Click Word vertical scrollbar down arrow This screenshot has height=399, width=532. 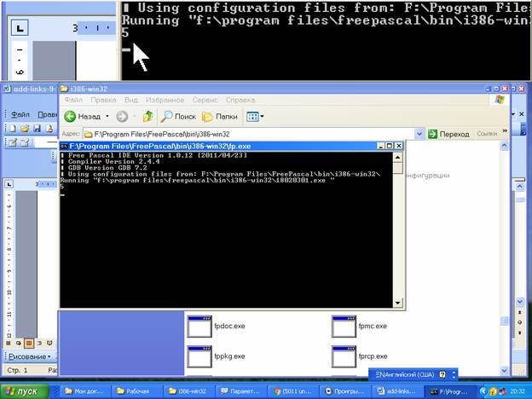pos(520,302)
